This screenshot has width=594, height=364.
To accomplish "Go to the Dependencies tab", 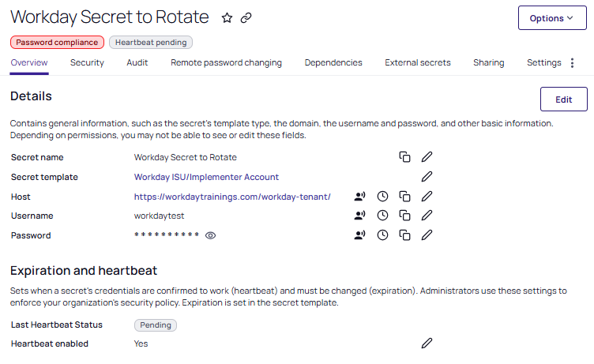I will tap(333, 62).
